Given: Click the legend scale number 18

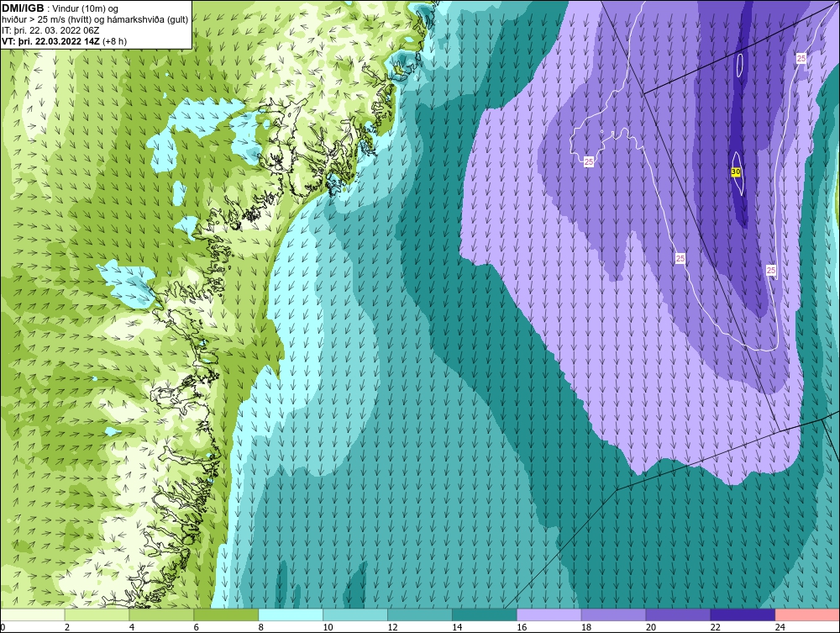Looking at the screenshot, I should click(586, 627).
